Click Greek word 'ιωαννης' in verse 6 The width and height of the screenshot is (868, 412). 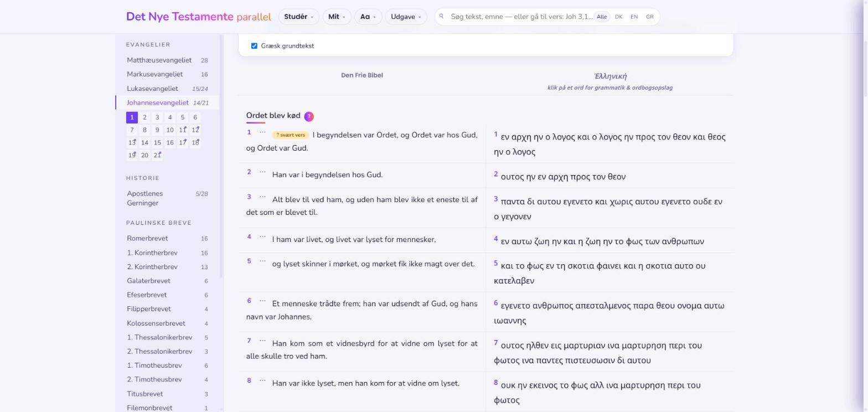[510, 321]
